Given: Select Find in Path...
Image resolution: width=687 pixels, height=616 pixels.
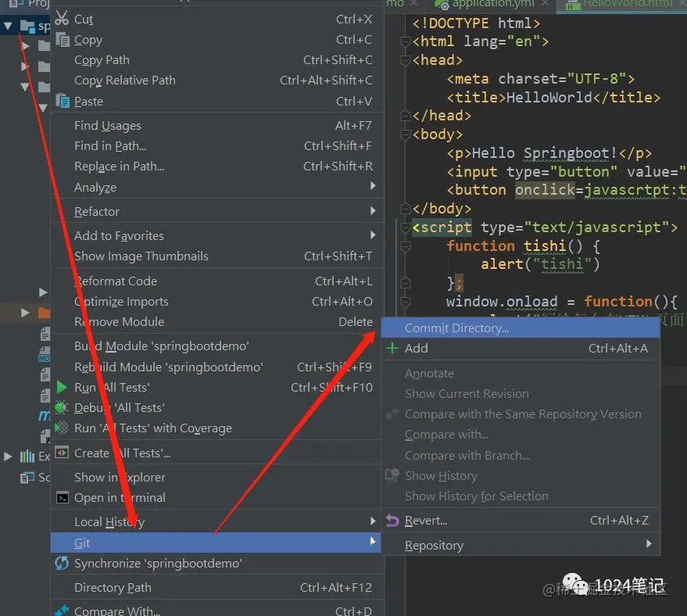Looking at the screenshot, I should click(x=217, y=146).
